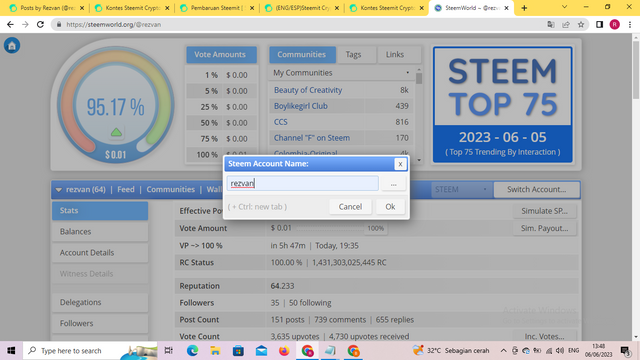The image size is (640, 360).
Task: Open the STEEM dropdown selector
Action: click(x=461, y=190)
